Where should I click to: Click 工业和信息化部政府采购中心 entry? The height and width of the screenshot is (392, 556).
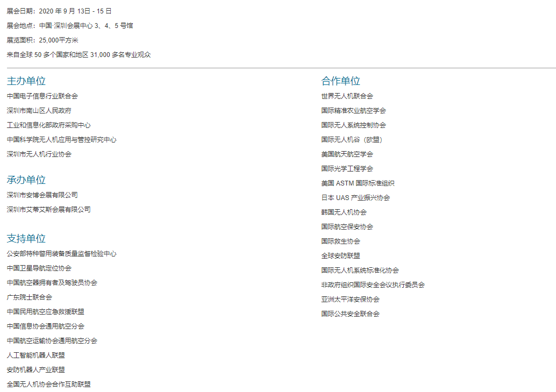48,125
